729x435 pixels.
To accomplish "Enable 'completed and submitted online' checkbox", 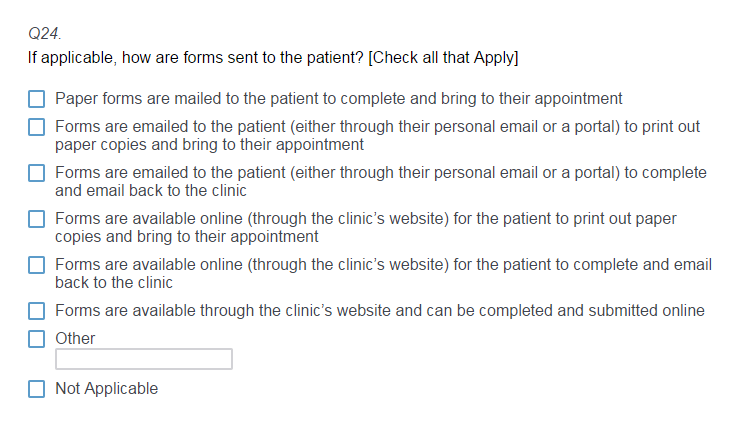I will point(36,311).
